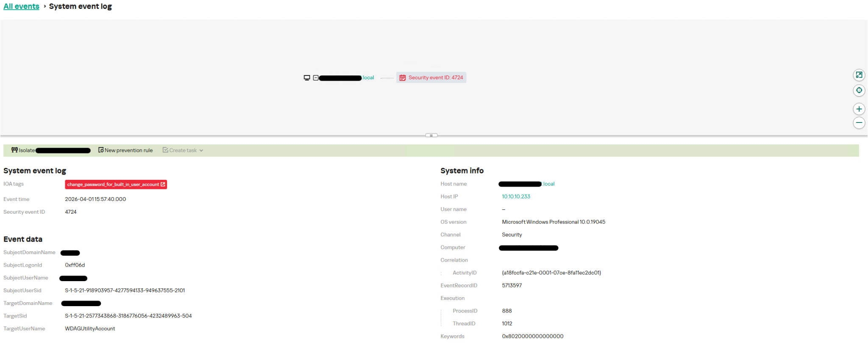Open the change_password_for_built_in_user_account IOA tag
This screenshot has height=343, width=868.
click(x=113, y=184)
